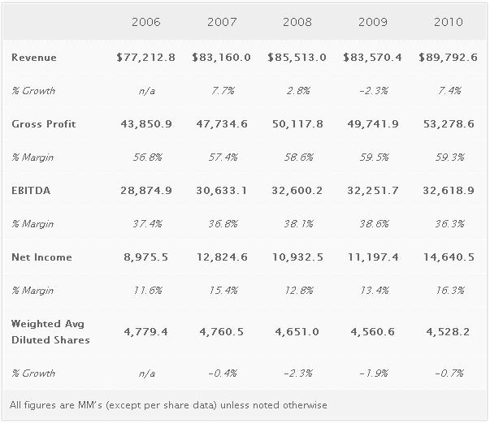Click the 2008 diluted shares 4,651.0
Image resolution: width=490 pixels, height=423 pixels.
coord(297,332)
